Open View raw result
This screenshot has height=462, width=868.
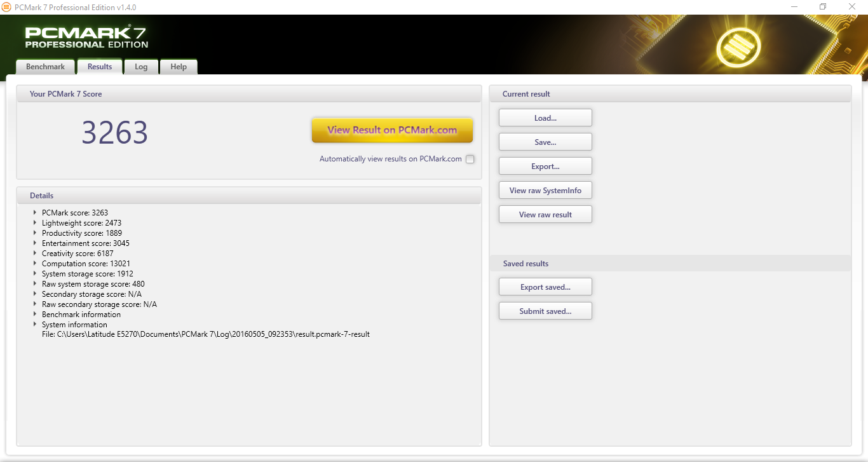tap(545, 214)
